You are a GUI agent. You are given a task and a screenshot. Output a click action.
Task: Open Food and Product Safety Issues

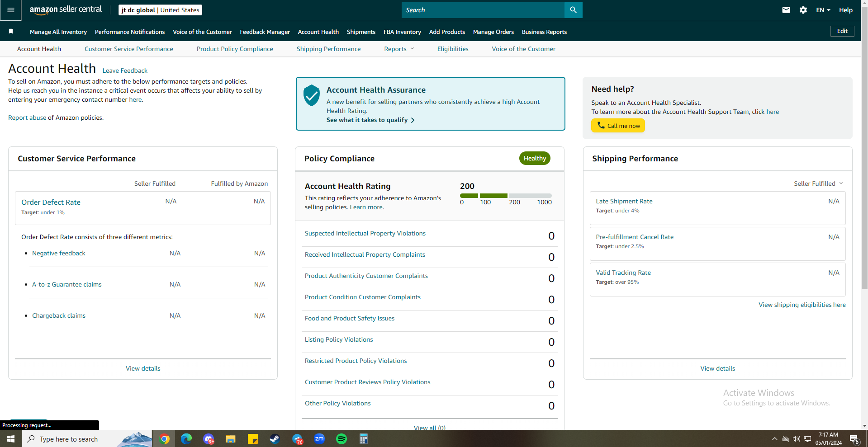click(x=350, y=318)
